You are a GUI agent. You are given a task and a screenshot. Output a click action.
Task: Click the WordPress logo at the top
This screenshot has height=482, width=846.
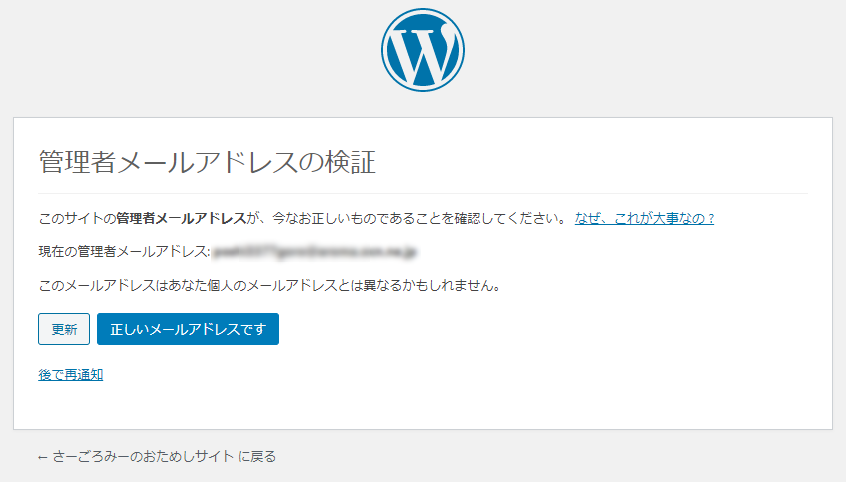(x=422, y=50)
